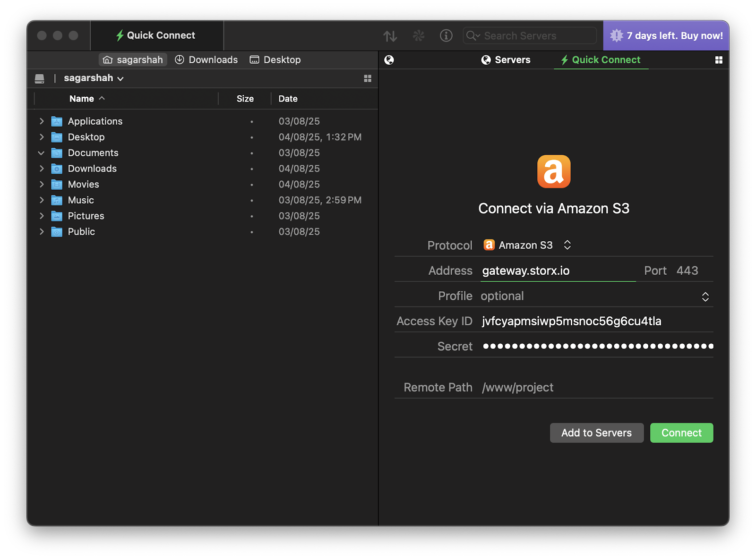The height and width of the screenshot is (559, 756).
Task: Click the activity spinner icon in toolbar
Action: click(x=419, y=36)
